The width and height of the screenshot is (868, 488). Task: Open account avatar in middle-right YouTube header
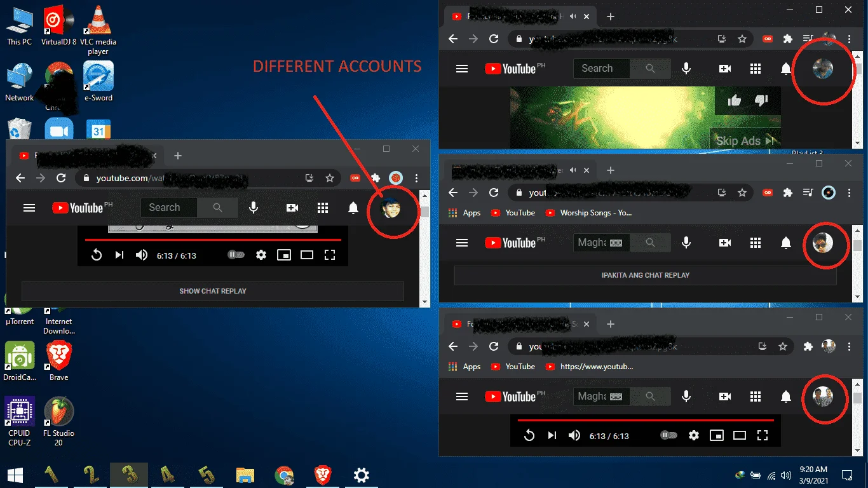[x=823, y=243]
